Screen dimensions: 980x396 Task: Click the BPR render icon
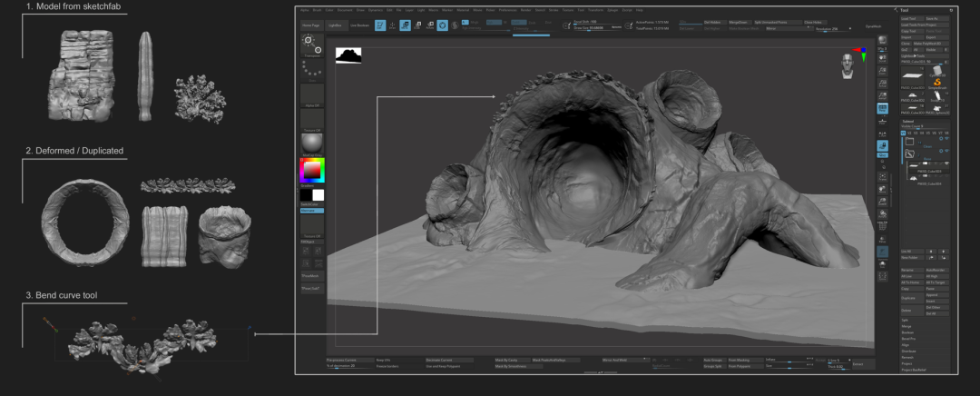pos(883,41)
